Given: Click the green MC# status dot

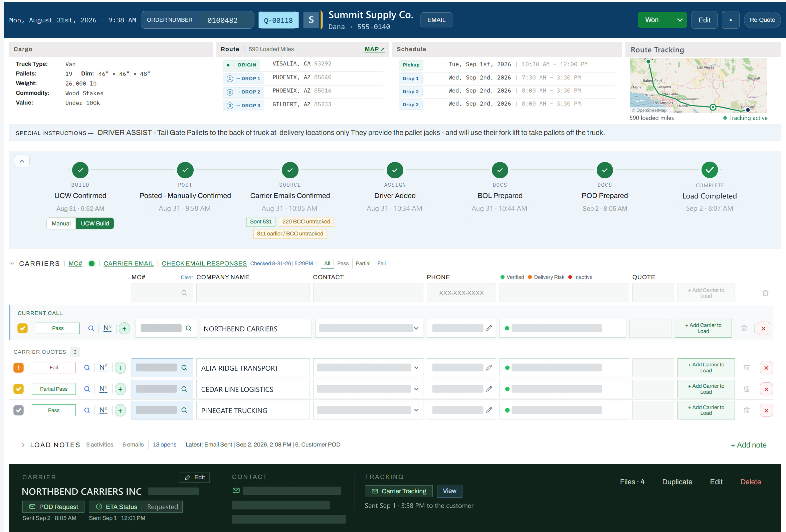Looking at the screenshot, I should 91,263.
